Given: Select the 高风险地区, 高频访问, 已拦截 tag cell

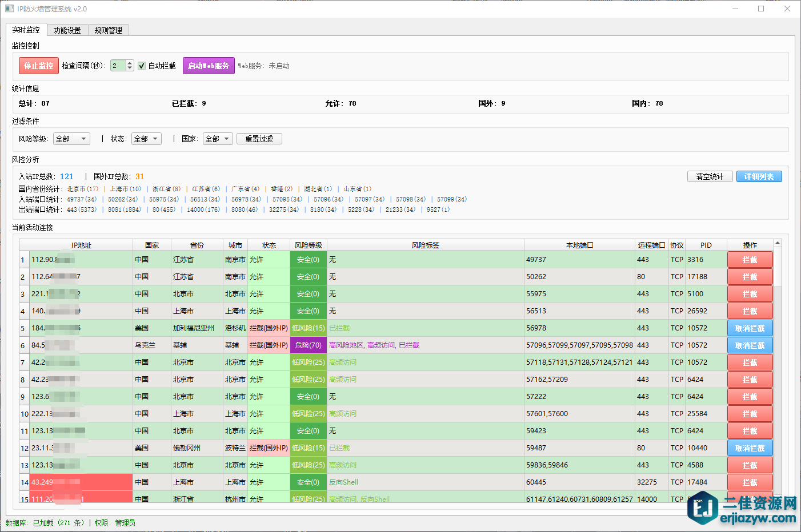Looking at the screenshot, I should coord(426,345).
